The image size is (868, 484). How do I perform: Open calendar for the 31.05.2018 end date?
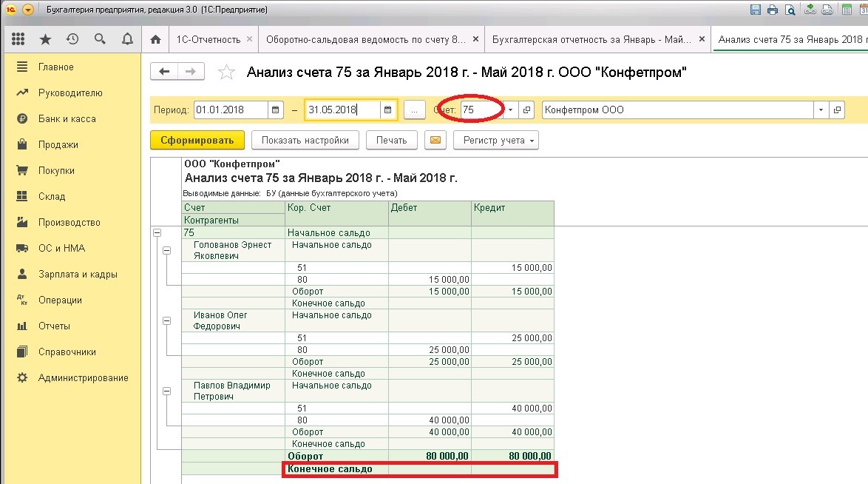387,110
